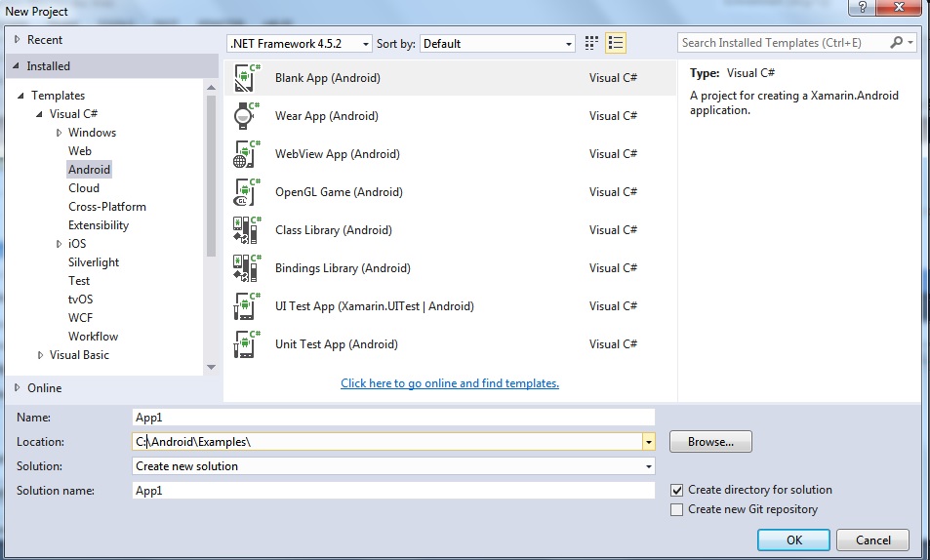Screen dimensions: 930x560
Task: Expand the iOS templates node
Action: [x=59, y=244]
